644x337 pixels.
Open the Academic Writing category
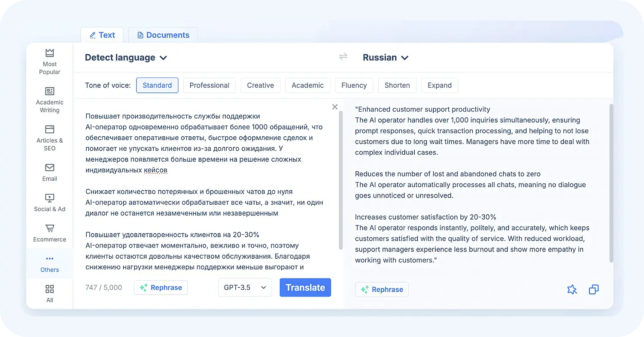pyautogui.click(x=49, y=99)
